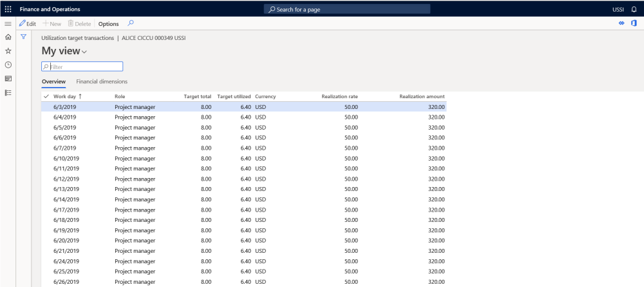Go to Home in the sidebar
The width and height of the screenshot is (644, 287).
pos(8,37)
